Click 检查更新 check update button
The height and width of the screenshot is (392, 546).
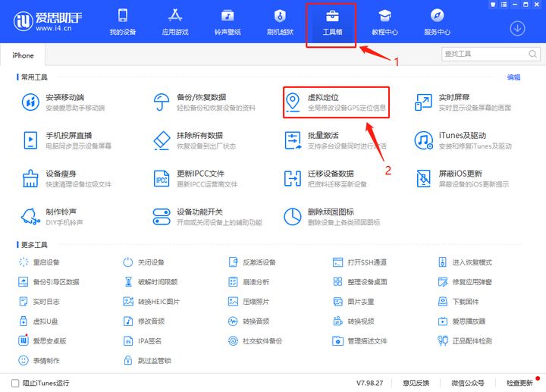tap(519, 383)
